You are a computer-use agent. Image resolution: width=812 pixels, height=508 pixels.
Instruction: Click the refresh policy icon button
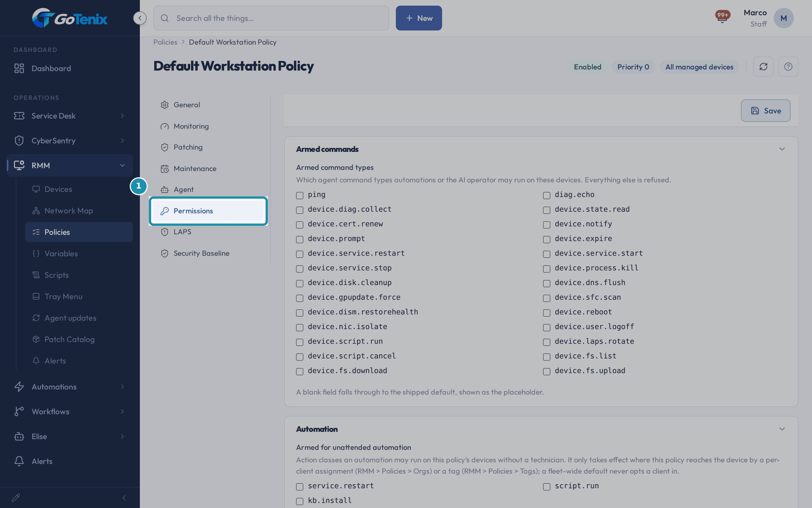tap(763, 67)
